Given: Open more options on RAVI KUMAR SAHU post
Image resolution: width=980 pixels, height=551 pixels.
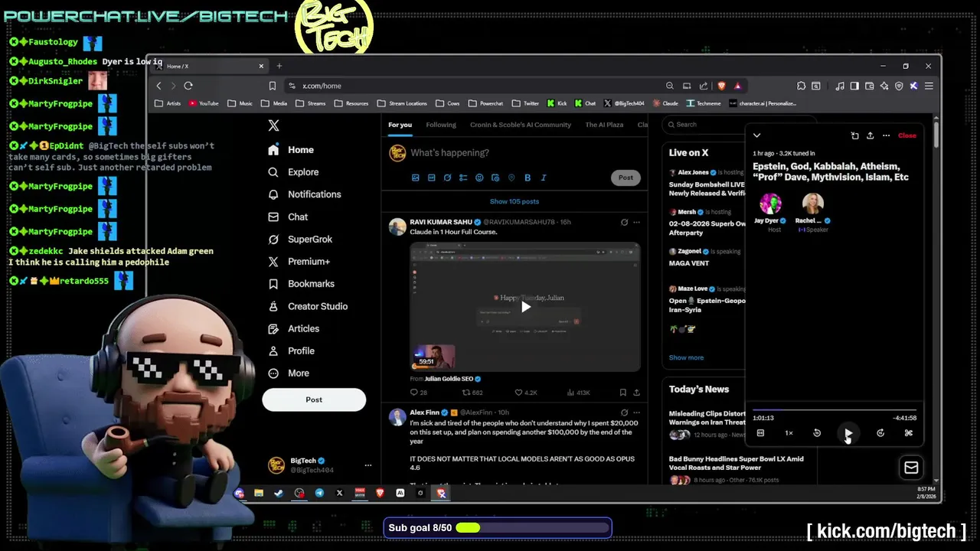Looking at the screenshot, I should click(x=636, y=222).
